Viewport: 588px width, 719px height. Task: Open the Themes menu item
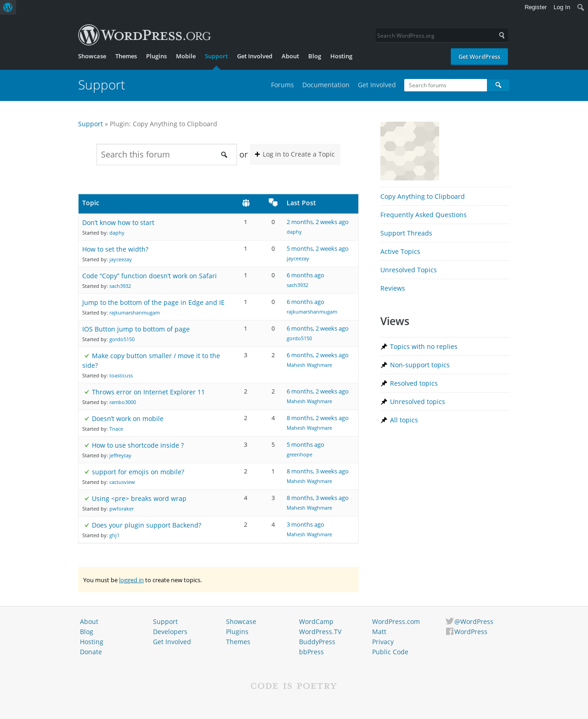click(126, 56)
